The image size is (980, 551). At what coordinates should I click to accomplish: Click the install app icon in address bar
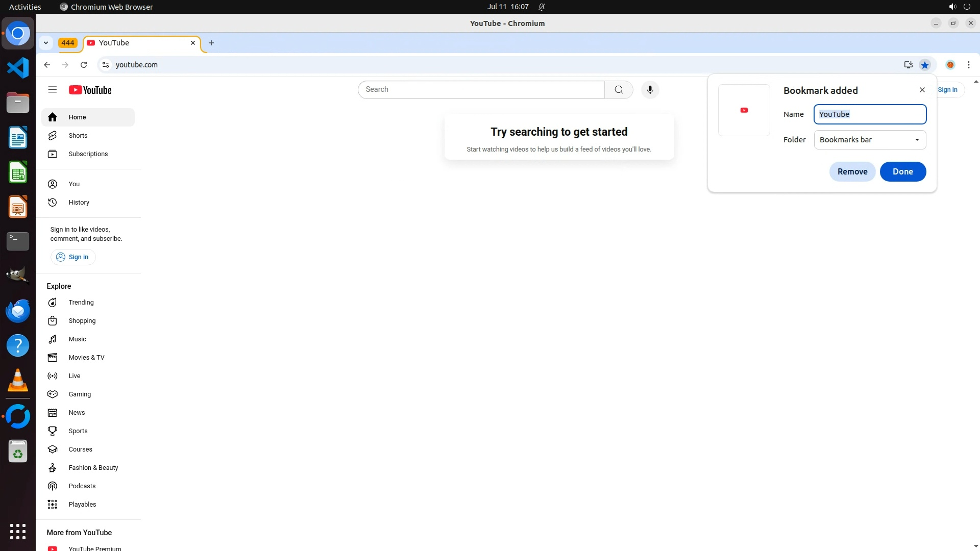click(908, 65)
